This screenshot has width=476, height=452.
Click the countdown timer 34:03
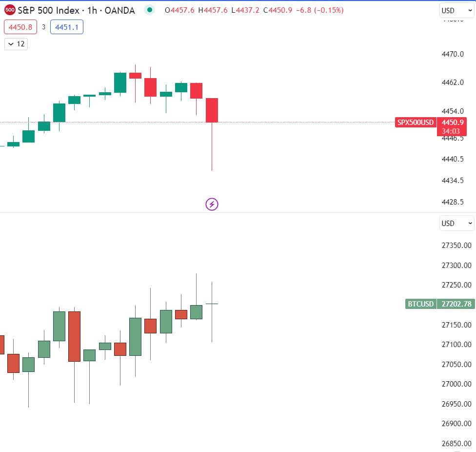(451, 131)
